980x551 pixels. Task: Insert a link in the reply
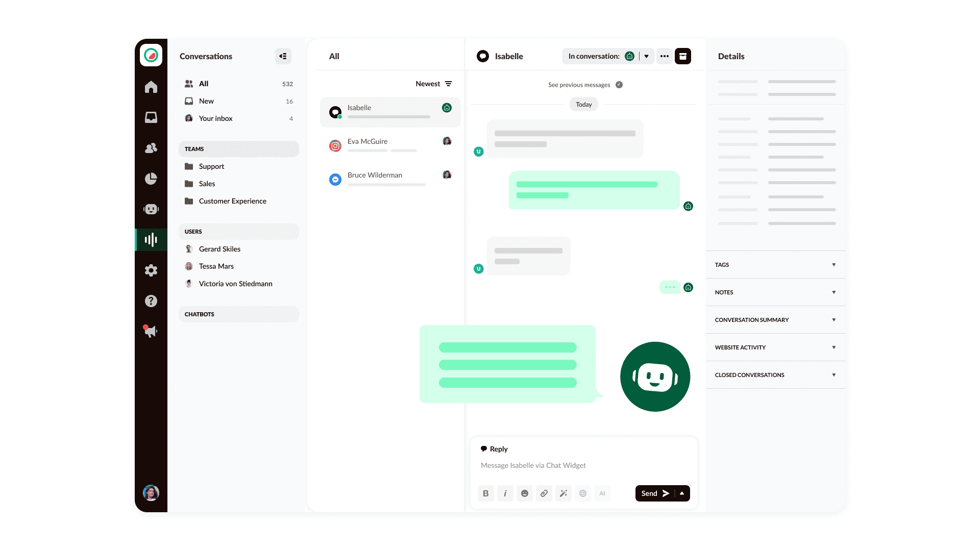[x=544, y=493]
